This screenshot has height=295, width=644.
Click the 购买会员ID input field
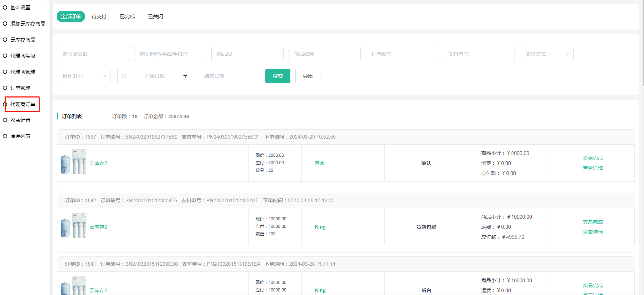point(93,54)
